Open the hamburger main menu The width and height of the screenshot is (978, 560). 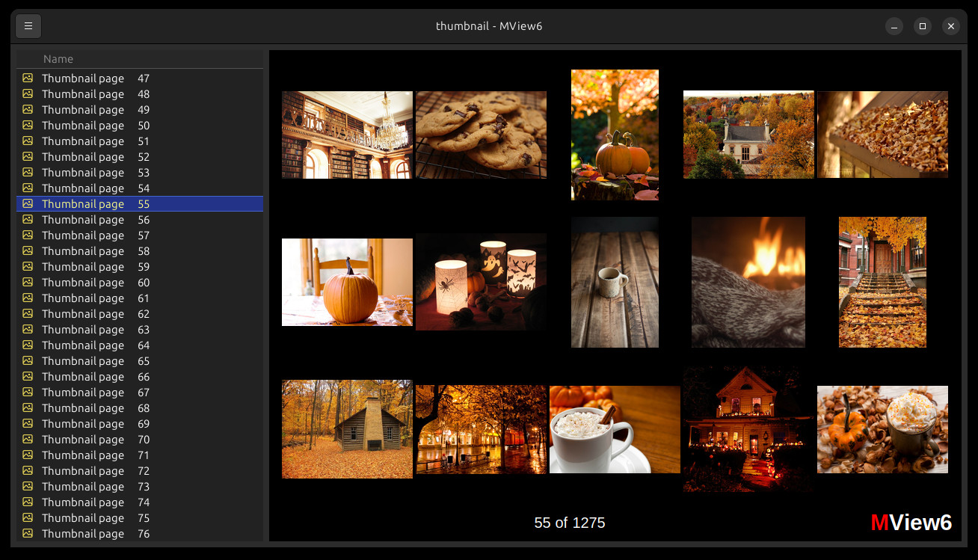tap(28, 26)
